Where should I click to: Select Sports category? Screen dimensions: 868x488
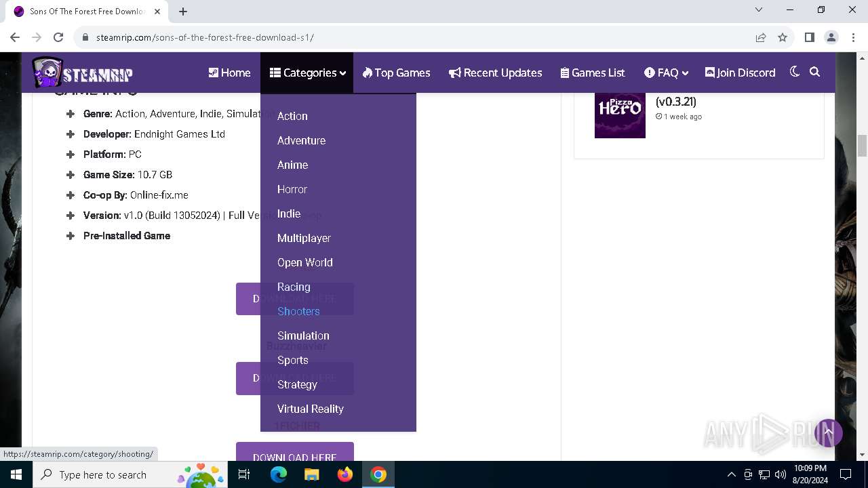pyautogui.click(x=292, y=360)
